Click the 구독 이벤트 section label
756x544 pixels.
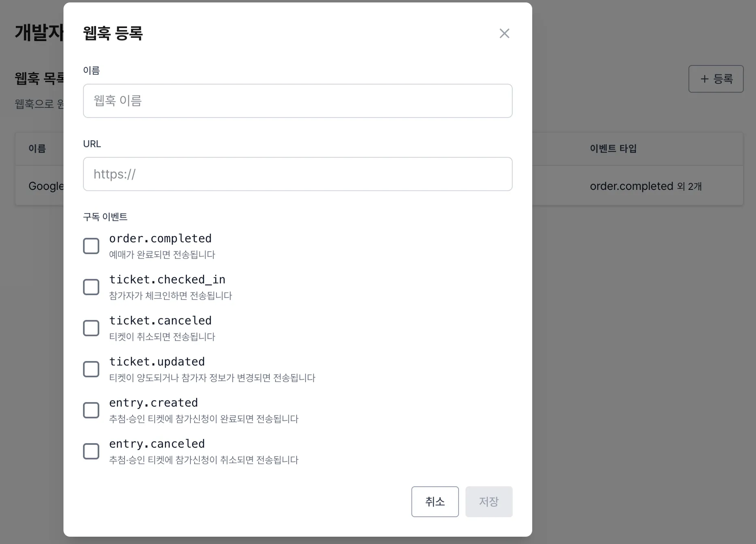pyautogui.click(x=105, y=217)
